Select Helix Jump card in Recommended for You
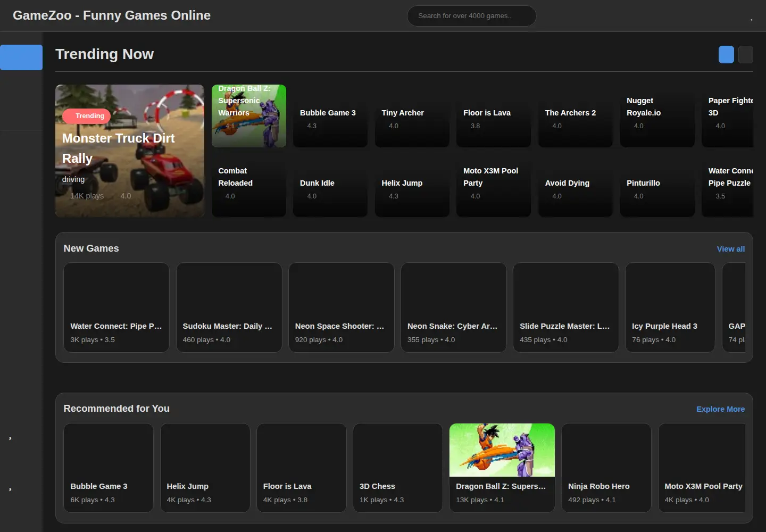The image size is (766, 532). pyautogui.click(x=205, y=468)
